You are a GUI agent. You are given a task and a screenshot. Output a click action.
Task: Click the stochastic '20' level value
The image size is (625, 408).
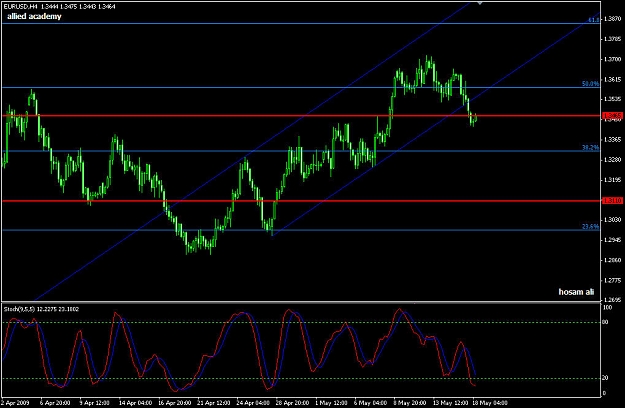605,378
